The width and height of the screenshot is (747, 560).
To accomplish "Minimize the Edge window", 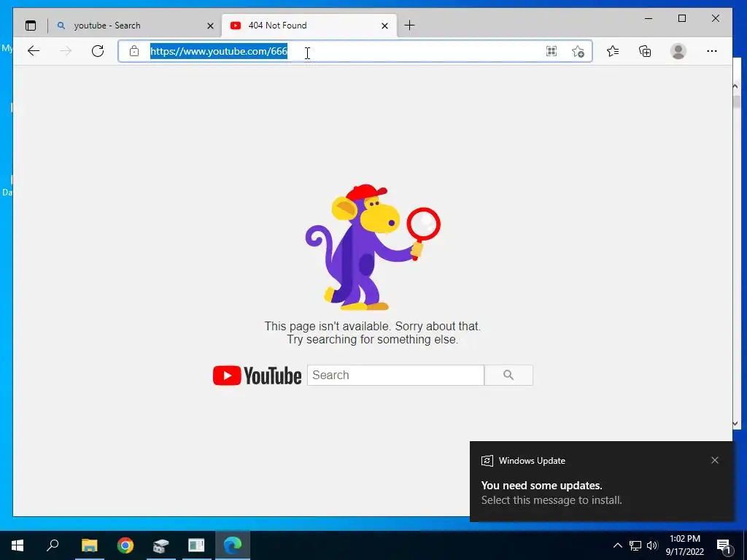I will coord(649,18).
